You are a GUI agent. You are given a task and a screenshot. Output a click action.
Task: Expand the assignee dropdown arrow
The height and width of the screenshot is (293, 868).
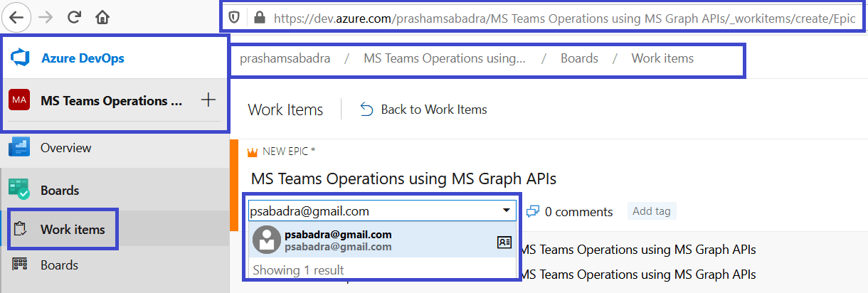coord(506,211)
